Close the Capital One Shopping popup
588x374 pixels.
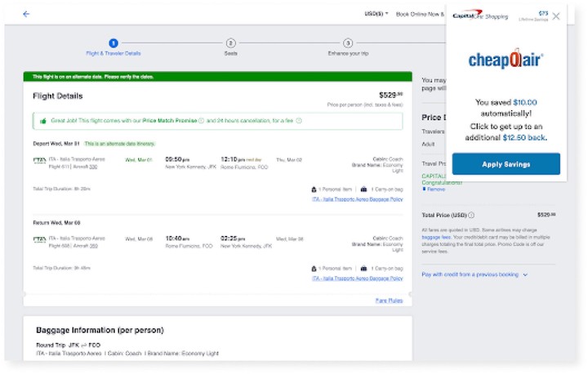click(x=556, y=16)
